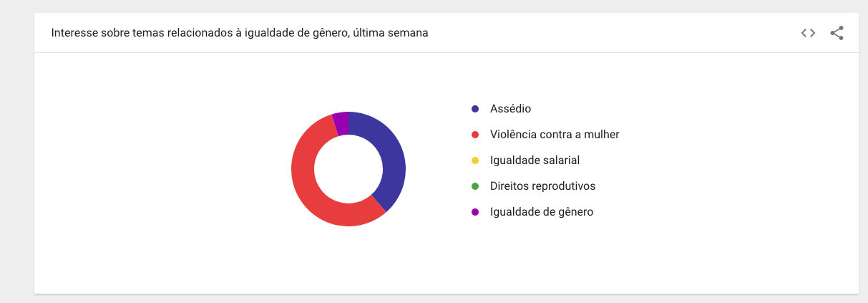The height and width of the screenshot is (303, 868).
Task: Click the green Direitos reprodutivos legend dot
Action: [x=475, y=186]
